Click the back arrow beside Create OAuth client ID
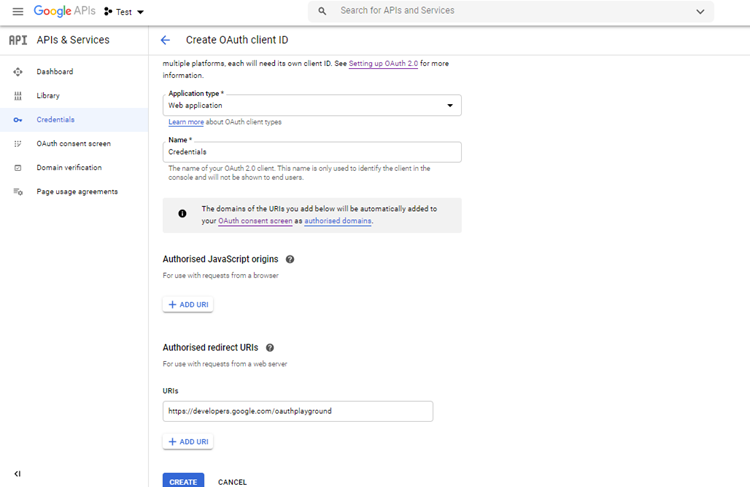 [x=165, y=40]
